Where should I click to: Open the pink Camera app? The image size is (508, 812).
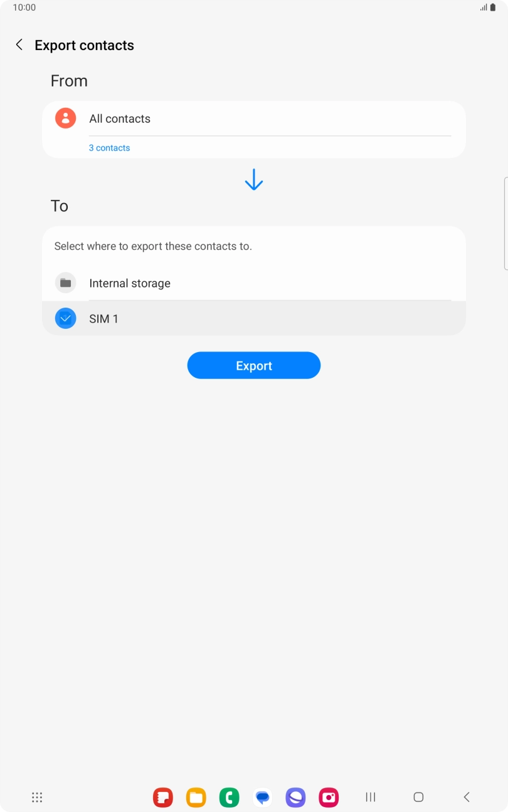(x=329, y=797)
